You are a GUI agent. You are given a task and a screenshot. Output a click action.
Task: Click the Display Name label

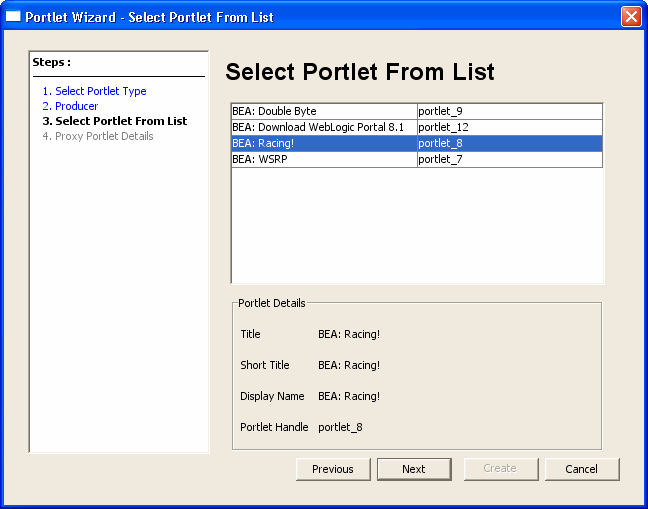click(272, 396)
